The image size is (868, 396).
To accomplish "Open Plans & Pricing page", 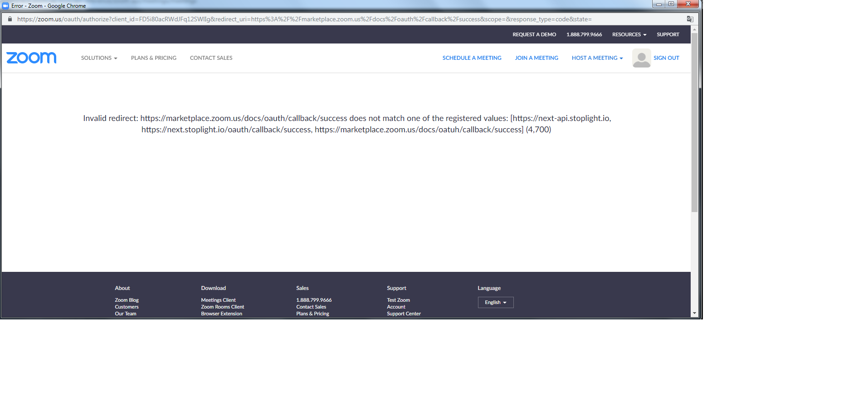I will (154, 58).
